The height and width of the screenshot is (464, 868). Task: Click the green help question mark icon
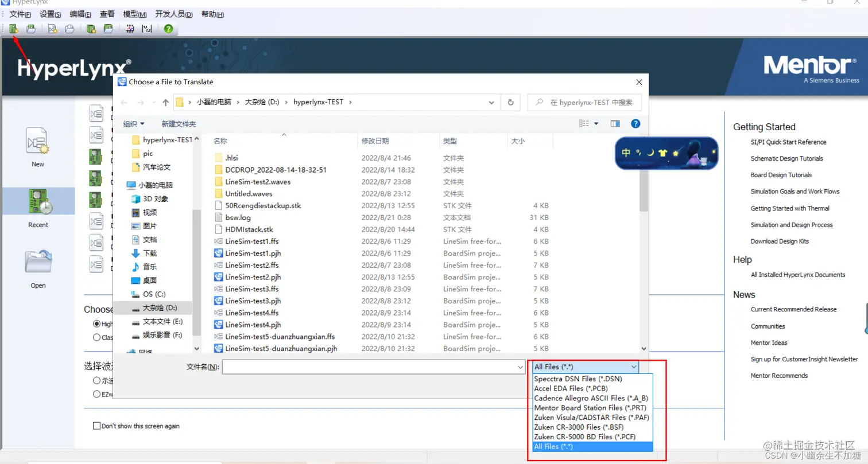168,29
